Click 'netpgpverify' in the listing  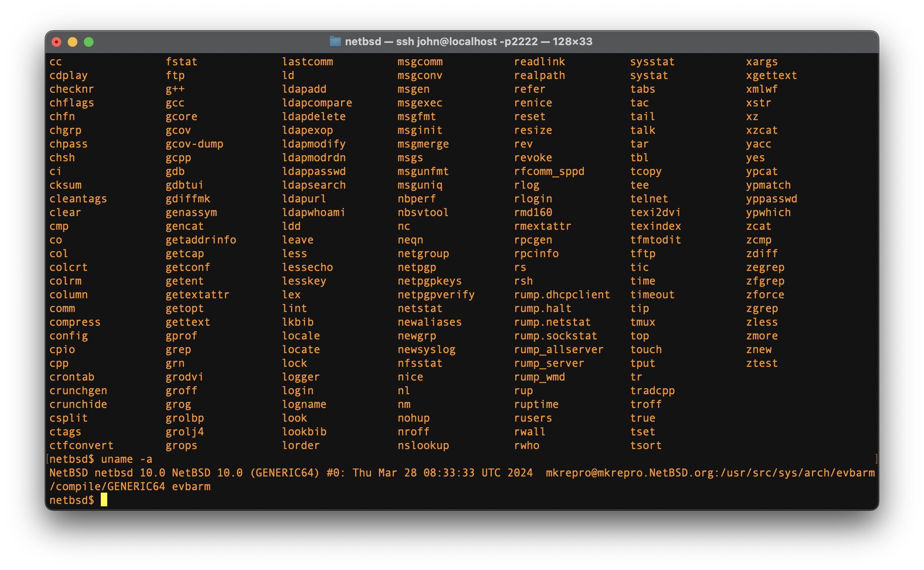(436, 295)
